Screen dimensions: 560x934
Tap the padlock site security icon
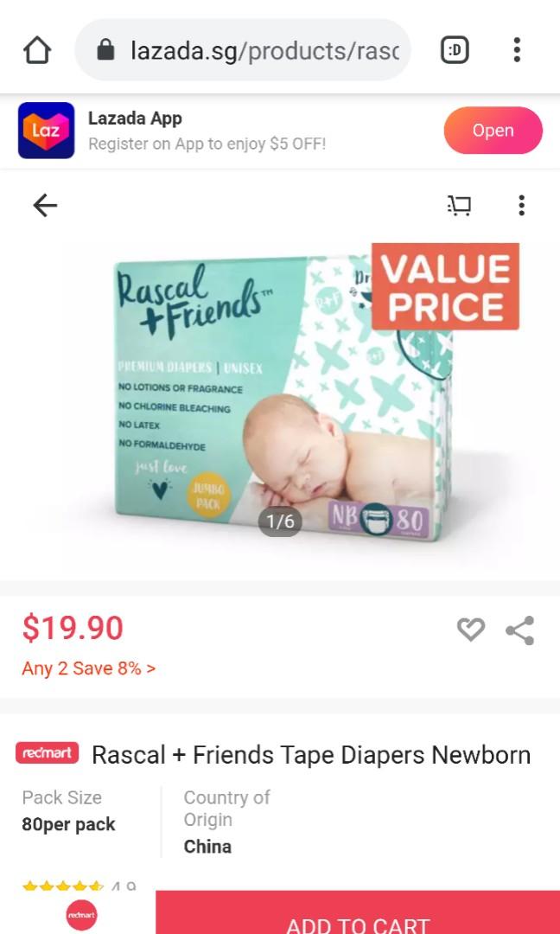[105, 50]
